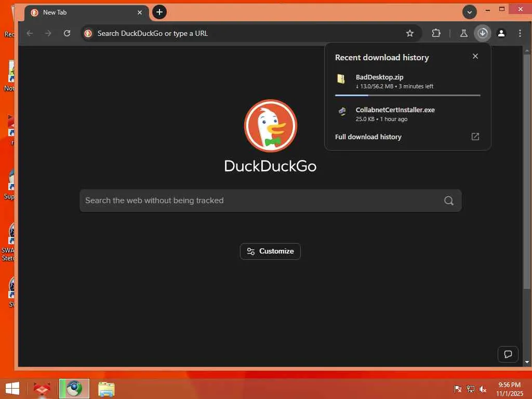Screen dimensions: 532x399
Task: Open CollabnetCertInstaller.exe download entry
Action: coord(407,114)
